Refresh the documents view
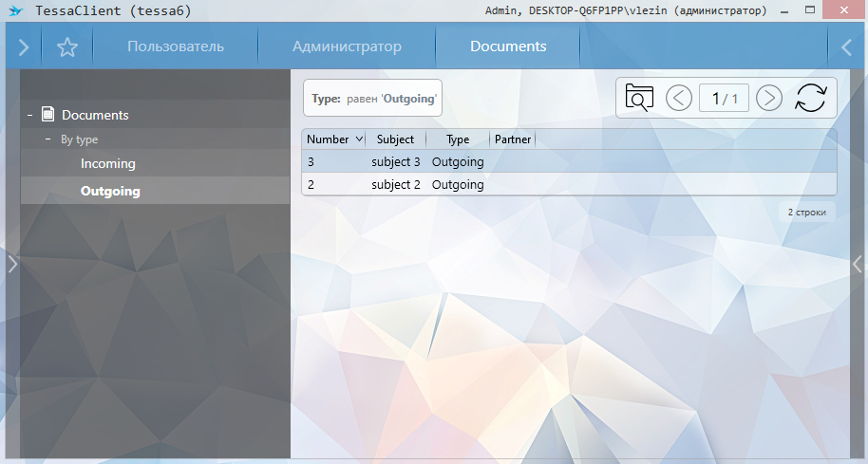The width and height of the screenshot is (868, 464). tap(811, 98)
